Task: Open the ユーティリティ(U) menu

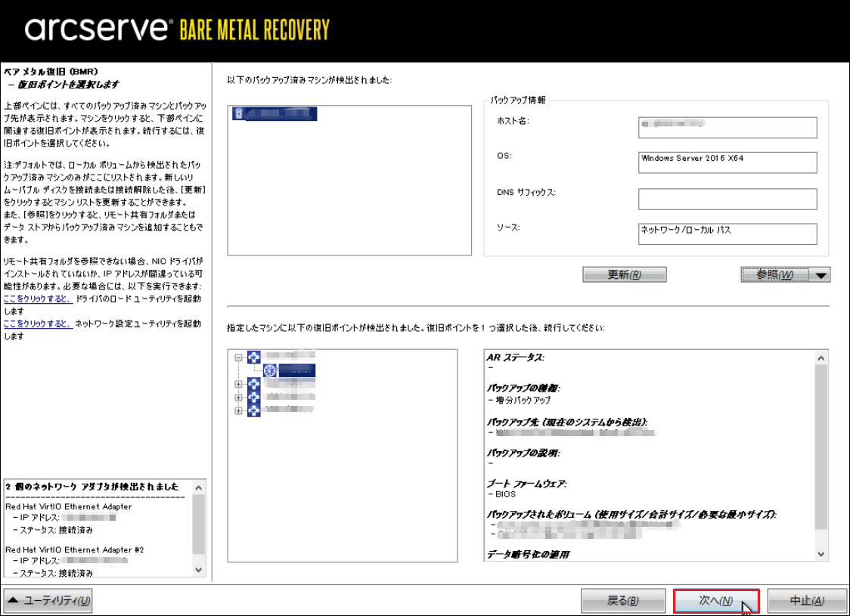Action: click(48, 600)
